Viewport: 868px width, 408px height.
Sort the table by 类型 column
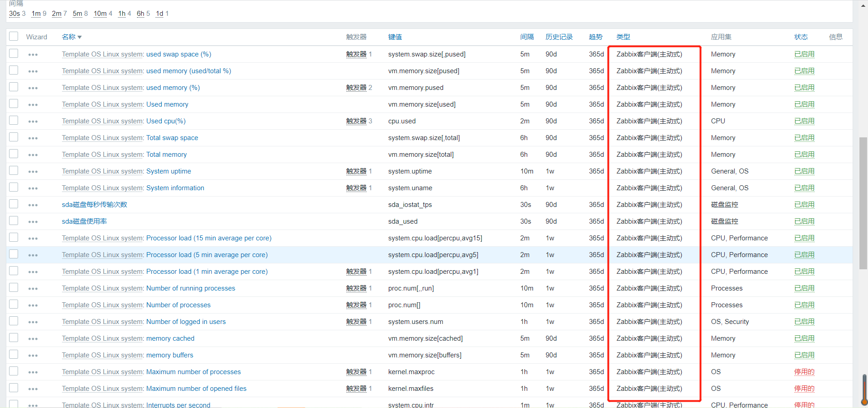623,37
